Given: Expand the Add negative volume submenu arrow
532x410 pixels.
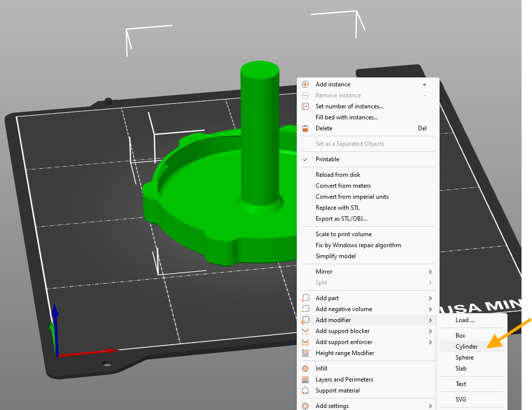Looking at the screenshot, I should (x=430, y=309).
